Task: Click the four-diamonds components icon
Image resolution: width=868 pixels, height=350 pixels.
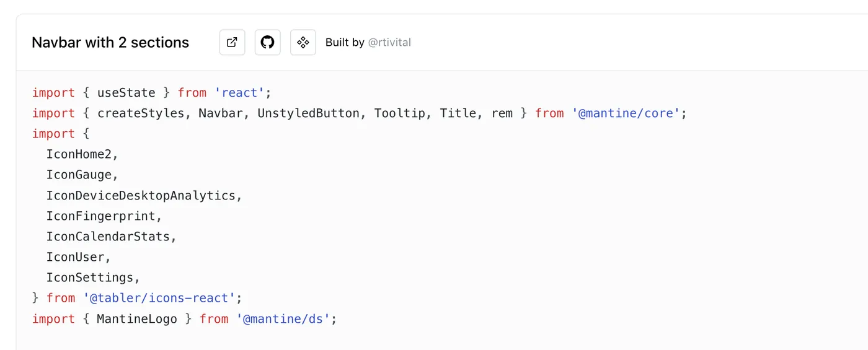Action: click(303, 43)
